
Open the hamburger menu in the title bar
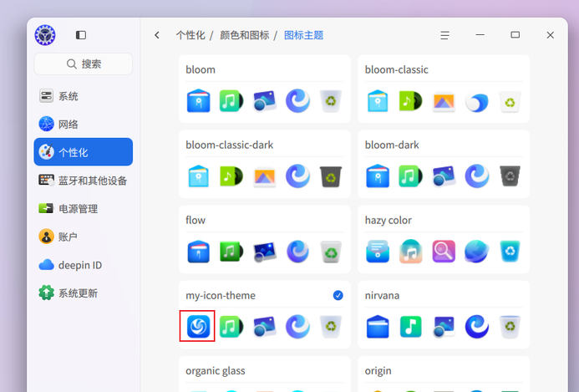click(444, 35)
